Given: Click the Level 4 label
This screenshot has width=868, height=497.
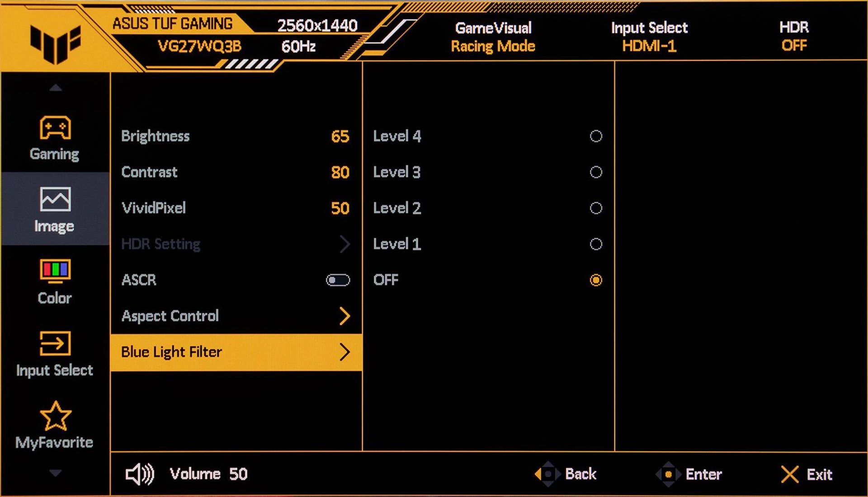Looking at the screenshot, I should coord(397,136).
